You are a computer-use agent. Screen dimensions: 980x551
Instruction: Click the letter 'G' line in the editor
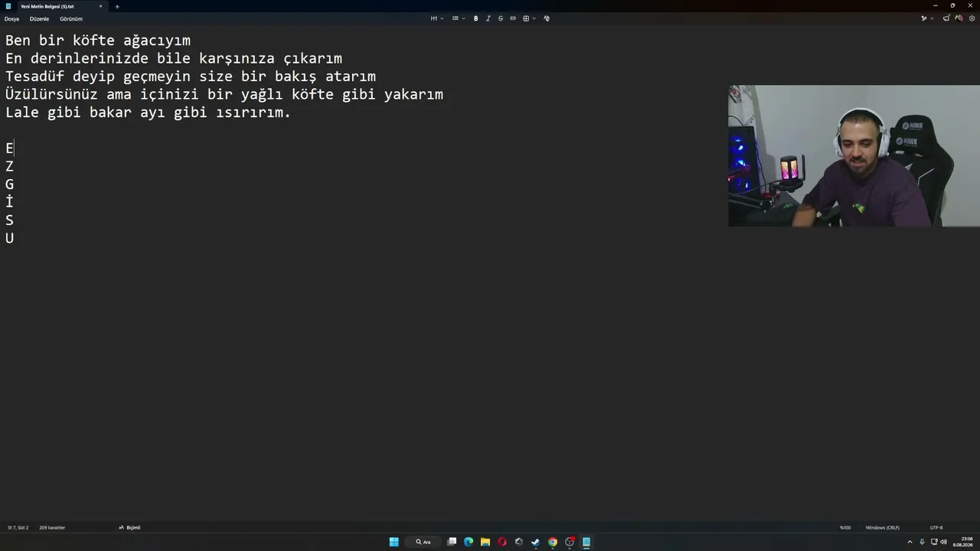coord(9,184)
